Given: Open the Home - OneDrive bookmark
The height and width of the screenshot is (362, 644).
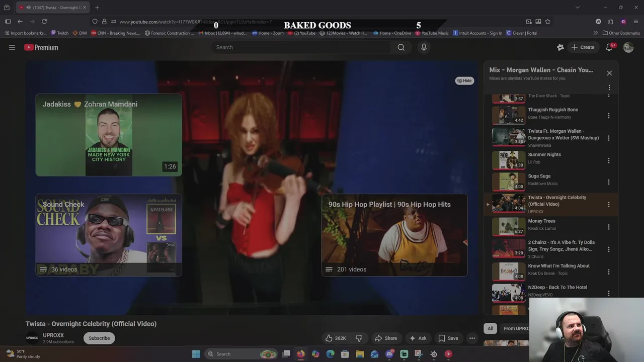Looking at the screenshot, I should click(x=392, y=33).
